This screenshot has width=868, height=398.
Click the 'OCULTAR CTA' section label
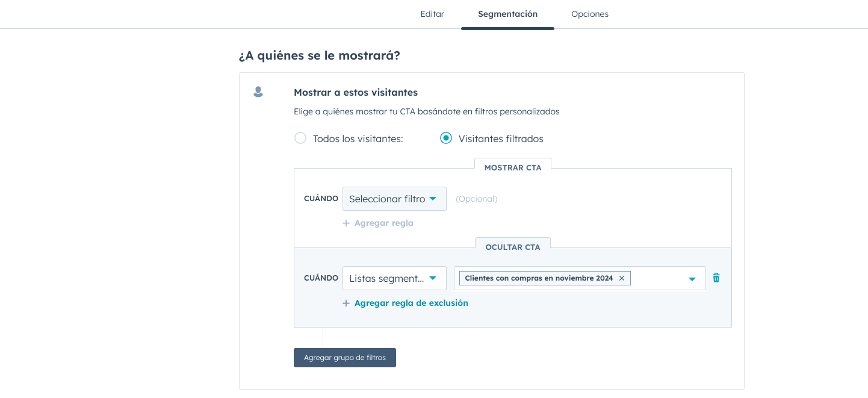(513, 247)
